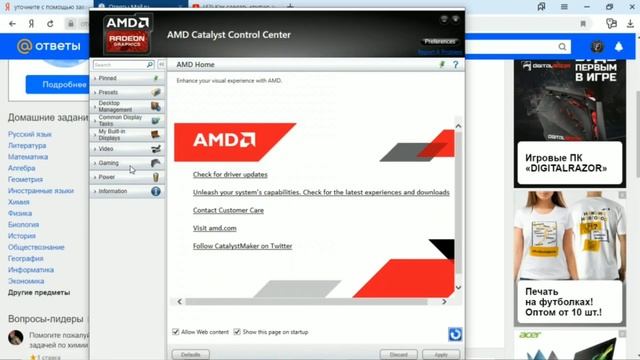Click the blue Information icon
Viewport: 640px width, 360px height.
pos(156,191)
